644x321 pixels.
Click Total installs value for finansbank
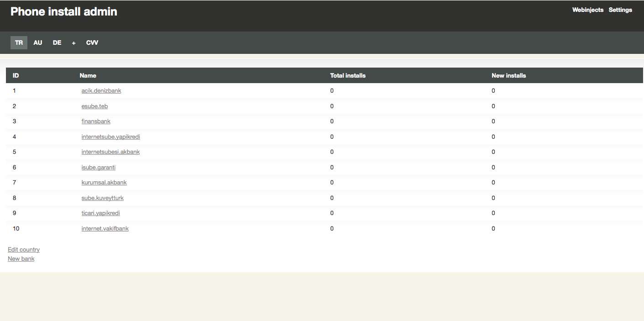coord(332,121)
